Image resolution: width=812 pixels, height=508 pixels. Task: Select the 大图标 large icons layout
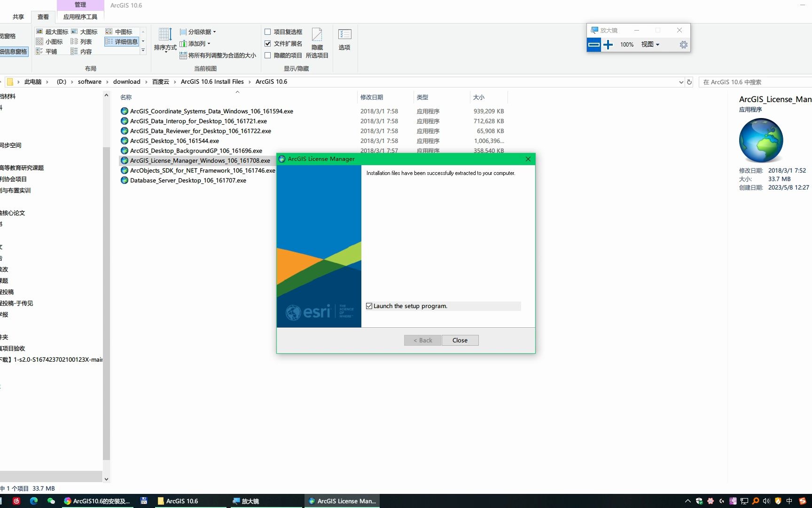click(x=85, y=32)
